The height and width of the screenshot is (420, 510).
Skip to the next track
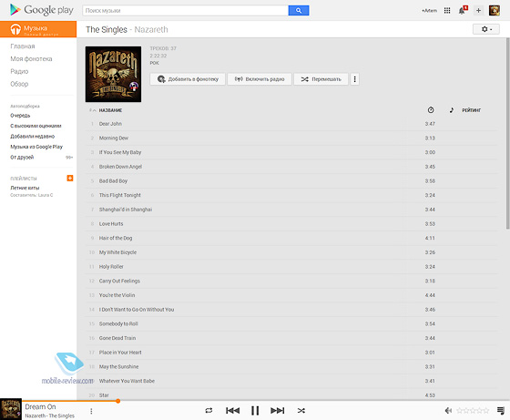coord(277,411)
